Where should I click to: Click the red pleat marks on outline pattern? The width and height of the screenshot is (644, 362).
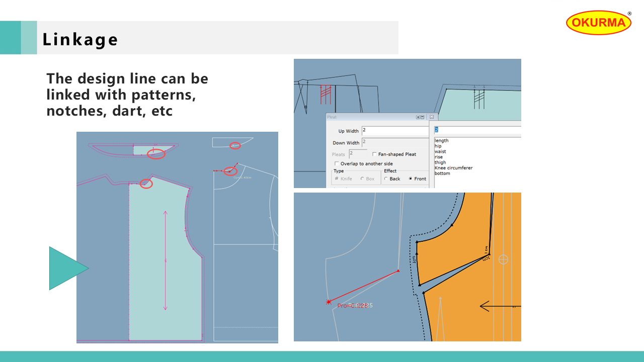[326, 93]
